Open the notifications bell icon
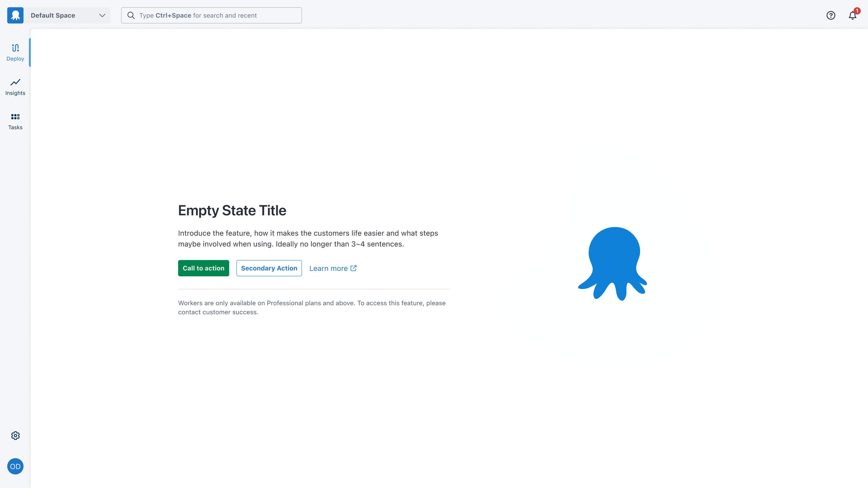 tap(852, 16)
